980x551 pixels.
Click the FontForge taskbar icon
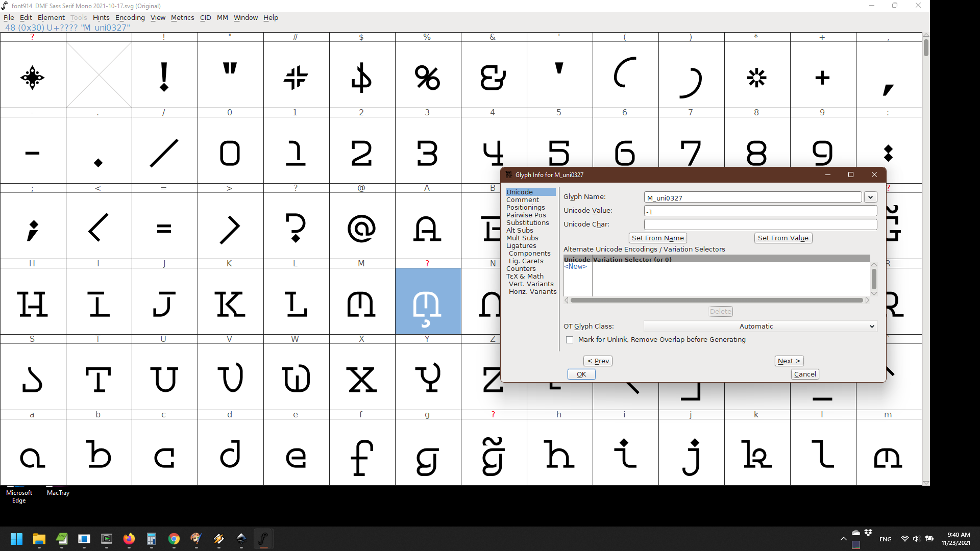pyautogui.click(x=263, y=538)
